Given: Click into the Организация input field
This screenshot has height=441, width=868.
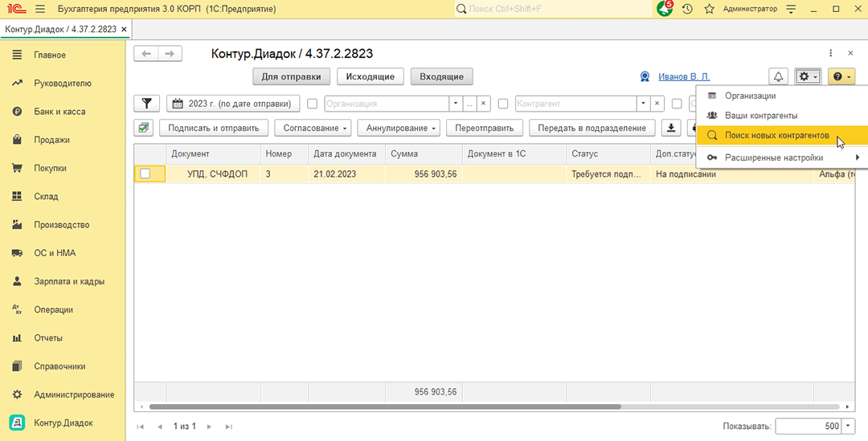Looking at the screenshot, I should click(x=386, y=104).
